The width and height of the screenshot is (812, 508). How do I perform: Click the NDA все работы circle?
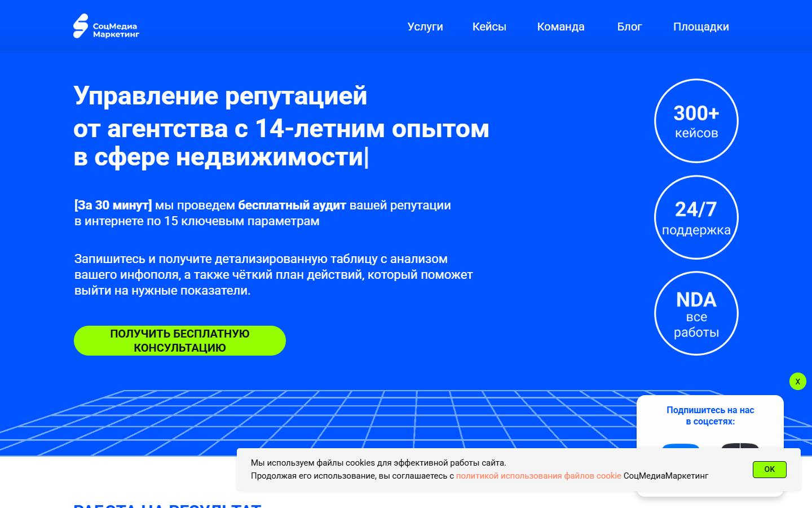[x=696, y=313]
